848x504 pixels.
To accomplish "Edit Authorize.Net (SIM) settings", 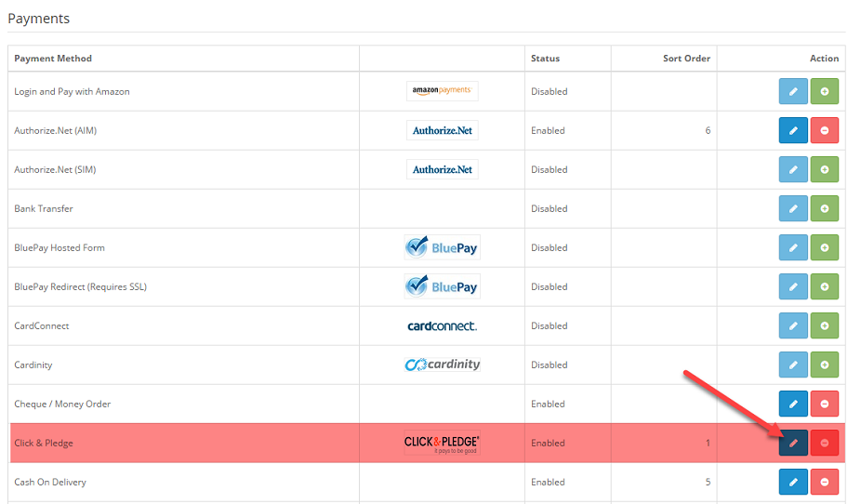I will coord(793,169).
